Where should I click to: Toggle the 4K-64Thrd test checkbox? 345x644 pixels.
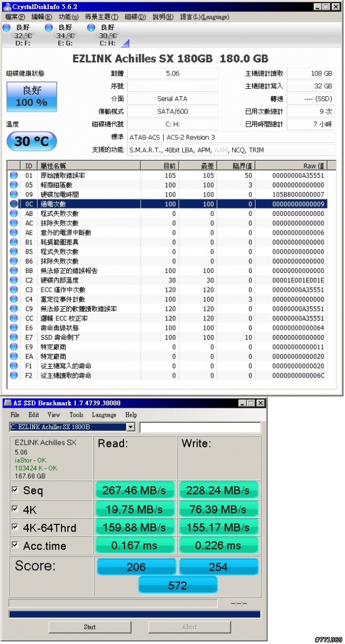tap(15, 527)
